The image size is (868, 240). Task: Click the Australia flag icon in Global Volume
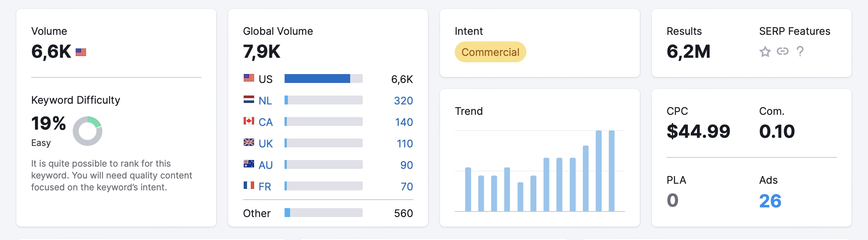coord(249,164)
